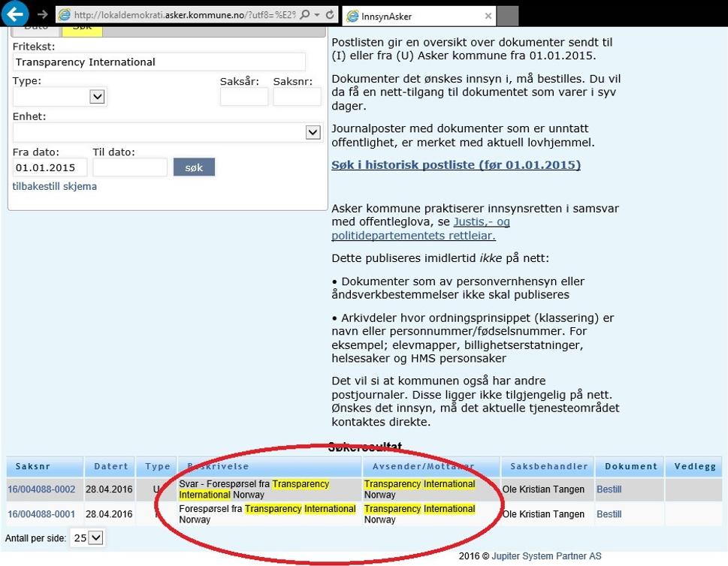Click tilbakestill skjema link

[54, 186]
